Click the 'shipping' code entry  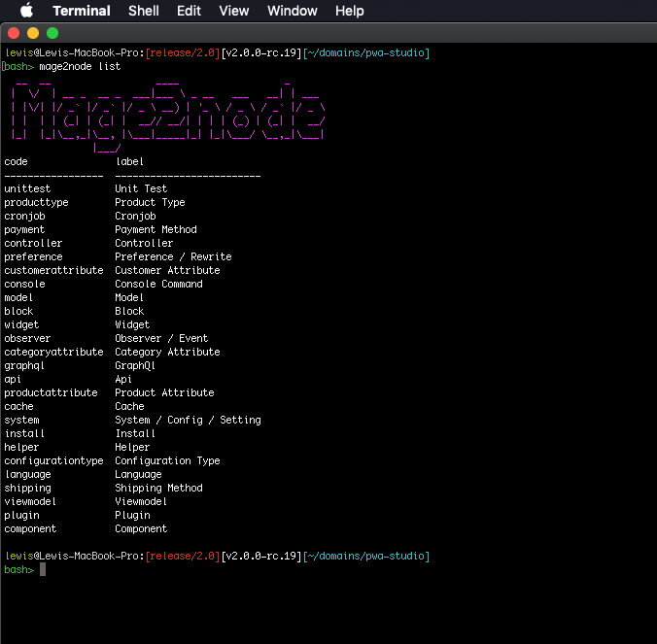click(27, 489)
